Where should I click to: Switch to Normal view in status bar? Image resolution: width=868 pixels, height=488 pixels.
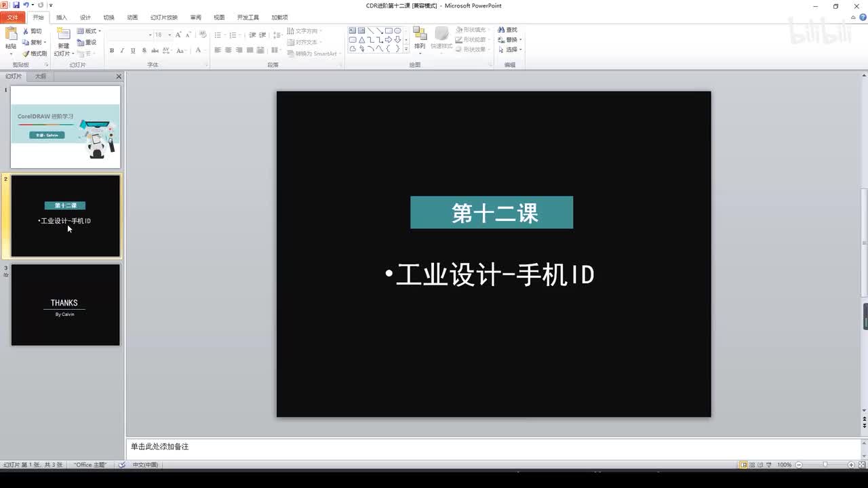[x=744, y=465]
